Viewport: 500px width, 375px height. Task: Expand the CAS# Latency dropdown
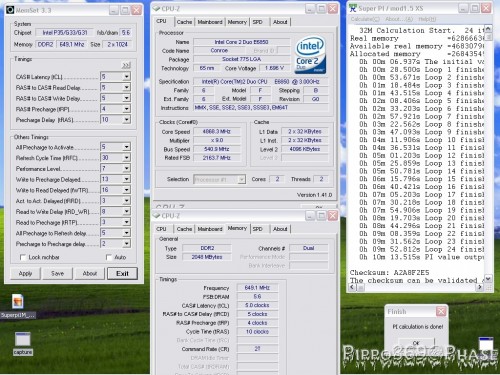tap(126, 77)
